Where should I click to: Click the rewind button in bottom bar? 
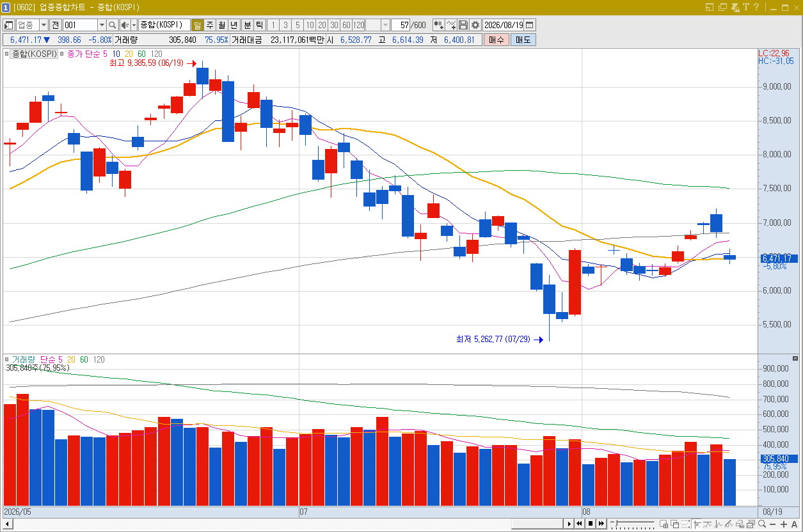[579, 524]
